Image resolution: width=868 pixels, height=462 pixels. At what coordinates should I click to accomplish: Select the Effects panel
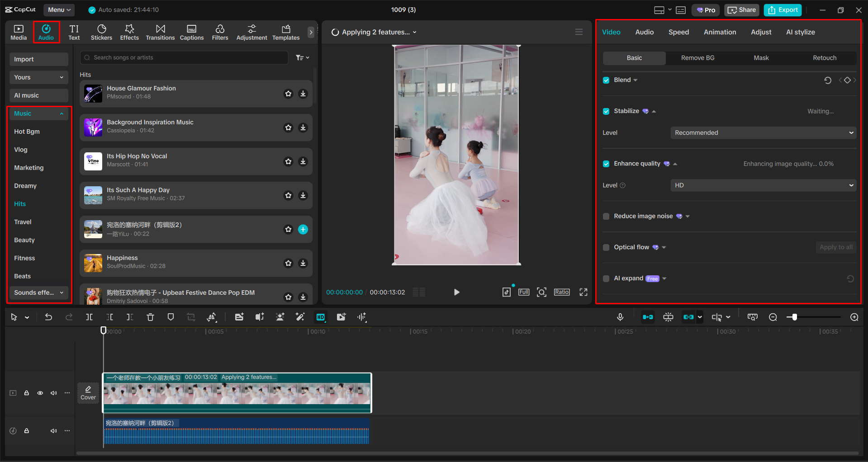129,32
